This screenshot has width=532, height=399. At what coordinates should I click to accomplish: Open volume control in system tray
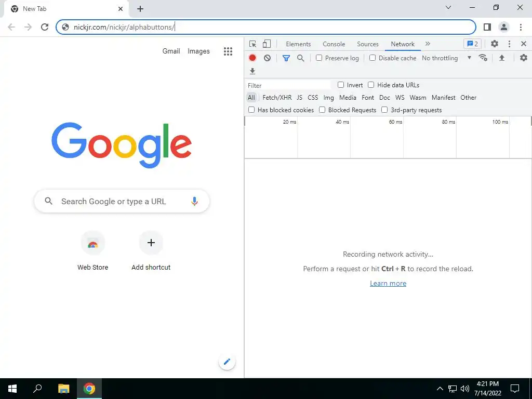click(465, 389)
